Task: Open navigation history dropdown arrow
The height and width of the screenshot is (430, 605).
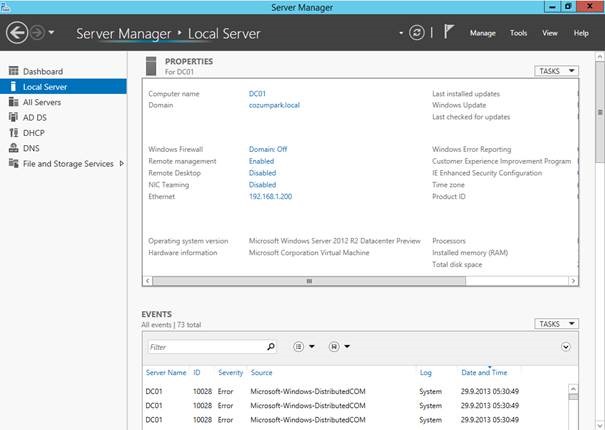Action: pyautogui.click(x=51, y=33)
